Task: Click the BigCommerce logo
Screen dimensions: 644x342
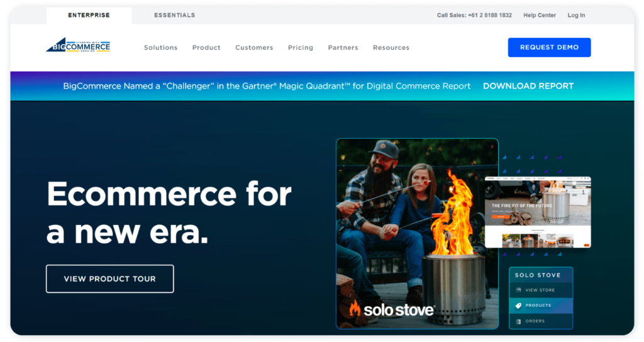Action: [78, 45]
